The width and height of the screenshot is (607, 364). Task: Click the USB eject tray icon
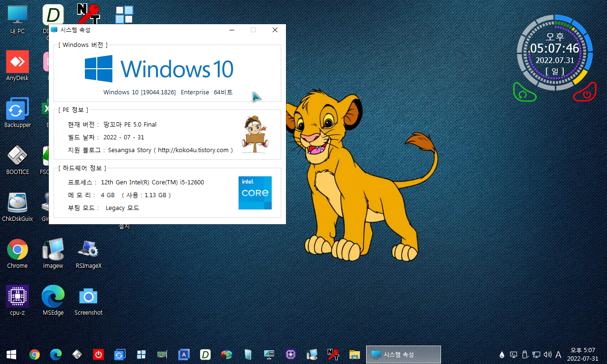tap(525, 355)
